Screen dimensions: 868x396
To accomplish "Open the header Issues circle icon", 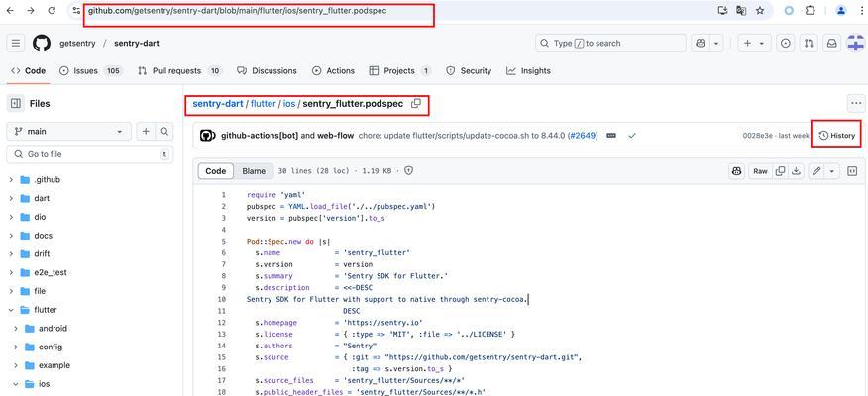I will coord(786,44).
